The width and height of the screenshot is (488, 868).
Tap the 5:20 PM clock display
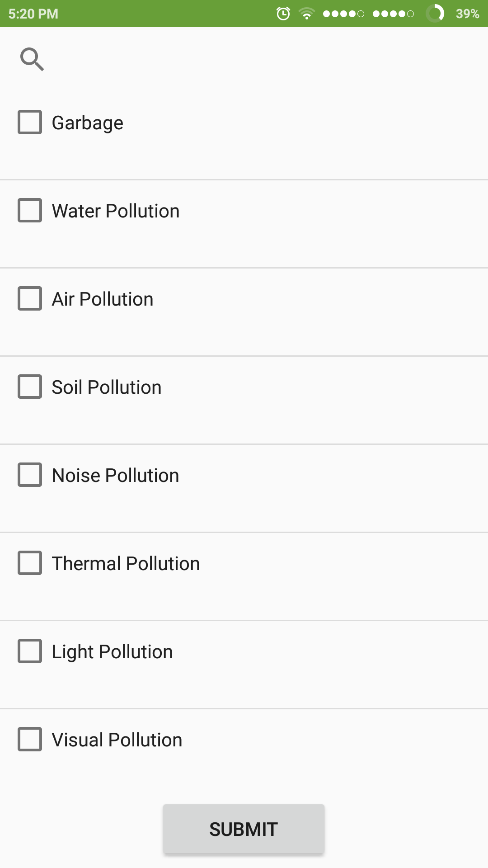click(33, 14)
